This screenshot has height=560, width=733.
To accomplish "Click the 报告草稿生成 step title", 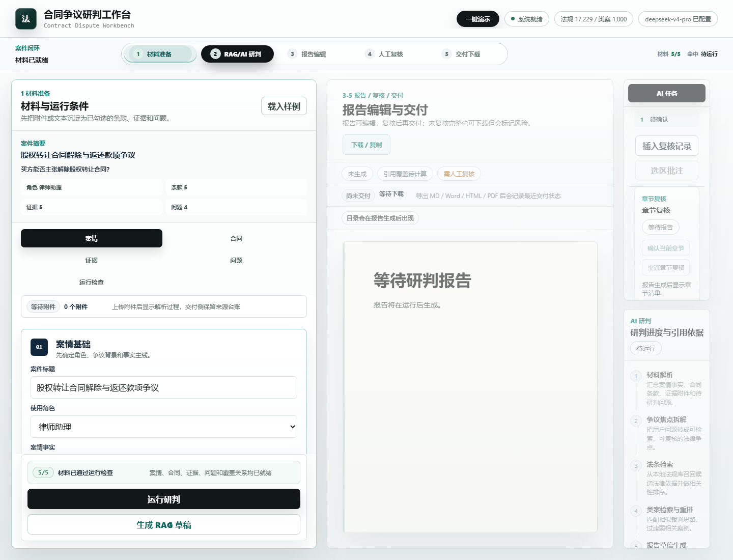I will (x=666, y=545).
